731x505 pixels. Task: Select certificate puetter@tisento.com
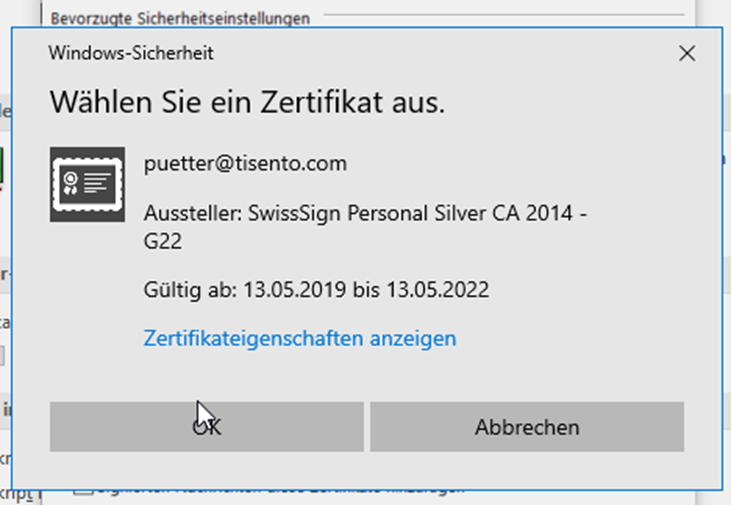pos(245,164)
